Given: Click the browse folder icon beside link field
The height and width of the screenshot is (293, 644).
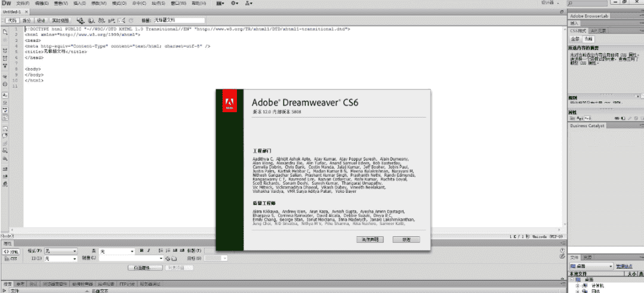Looking at the screenshot, I should click(x=174, y=258).
